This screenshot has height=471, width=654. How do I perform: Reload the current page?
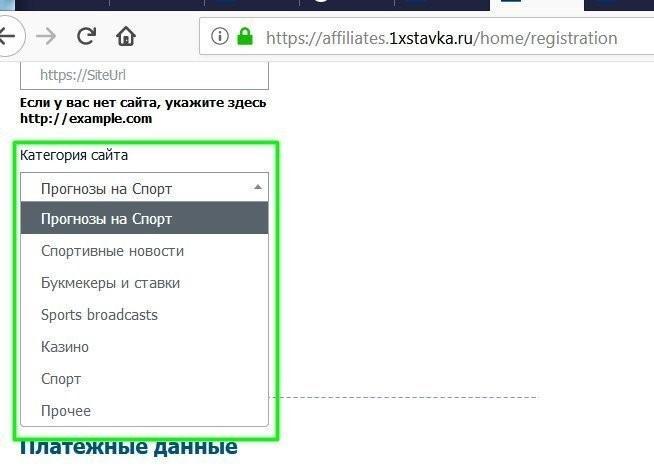[86, 38]
